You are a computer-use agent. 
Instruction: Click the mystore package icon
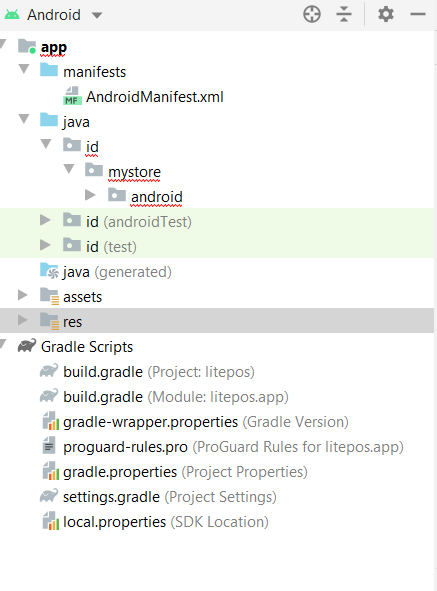(94, 170)
